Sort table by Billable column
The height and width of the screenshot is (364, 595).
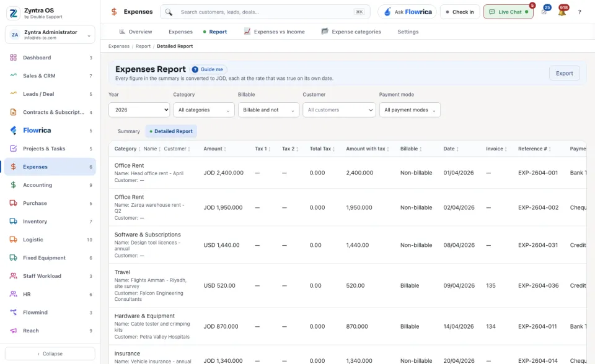tap(411, 149)
